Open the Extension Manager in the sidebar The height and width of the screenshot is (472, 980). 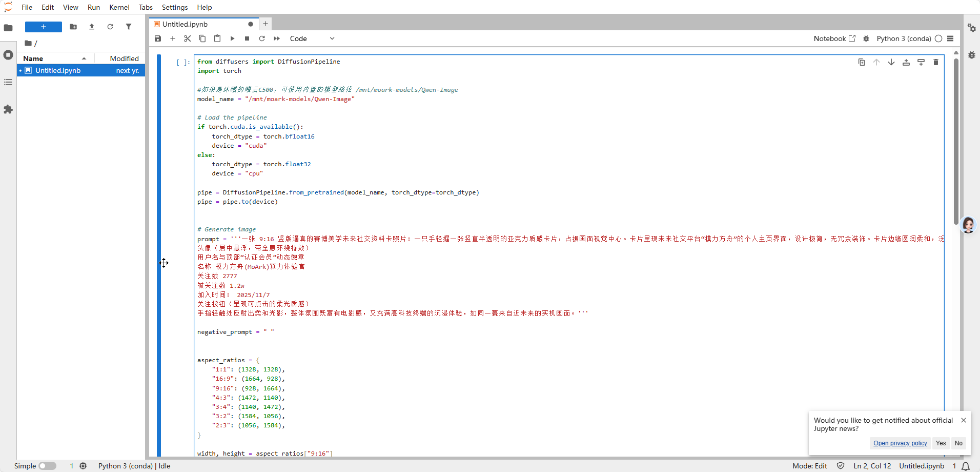tap(8, 109)
